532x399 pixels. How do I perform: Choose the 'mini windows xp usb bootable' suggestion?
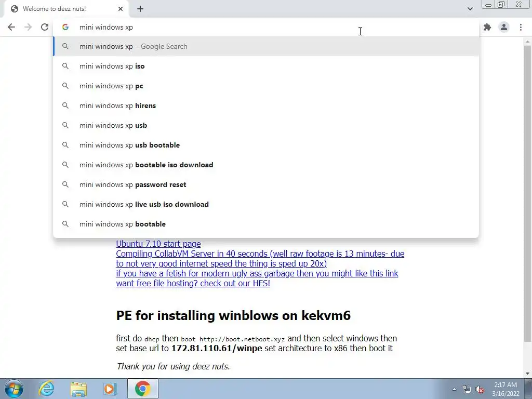(266, 145)
